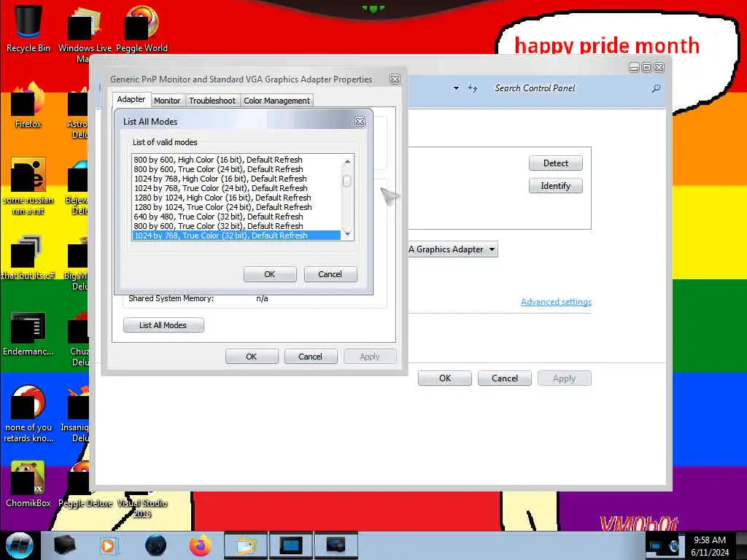Click the dark globe taskbar icon
This screenshot has width=747, height=560.
click(155, 545)
